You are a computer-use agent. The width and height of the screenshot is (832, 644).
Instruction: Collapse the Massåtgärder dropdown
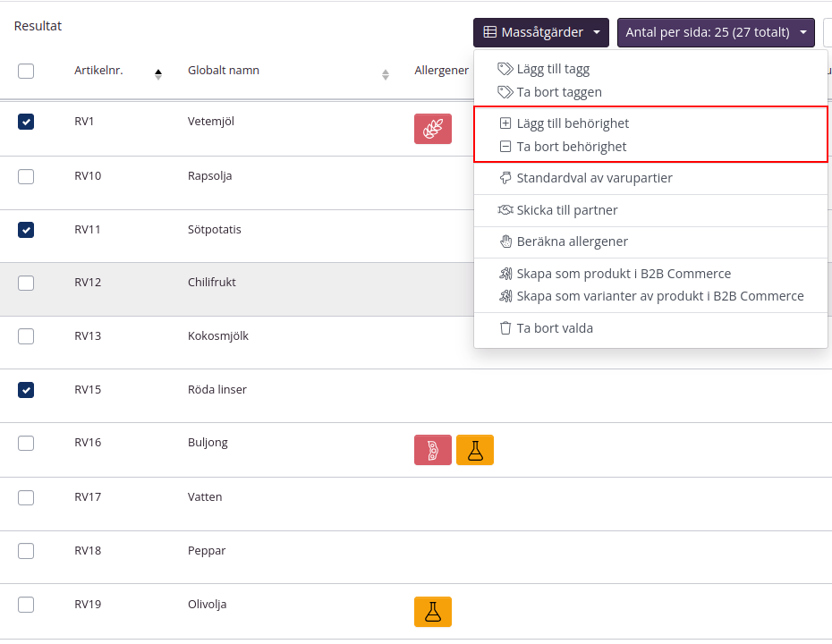(x=540, y=33)
